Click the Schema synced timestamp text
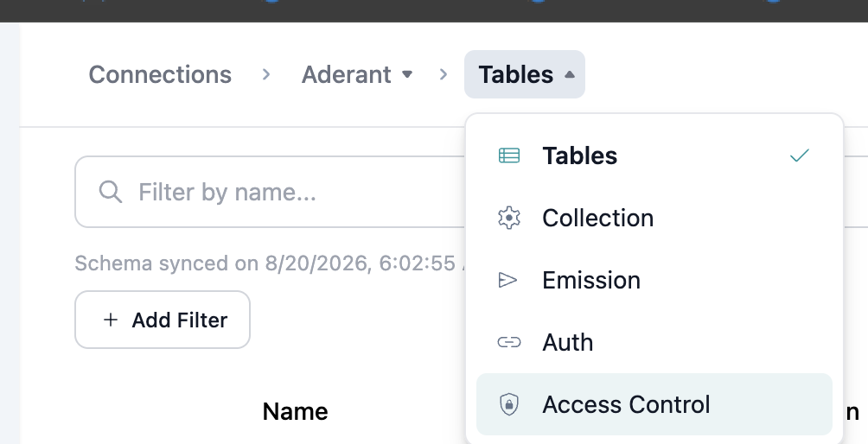Screen dimensions: 868x444 tap(270, 263)
